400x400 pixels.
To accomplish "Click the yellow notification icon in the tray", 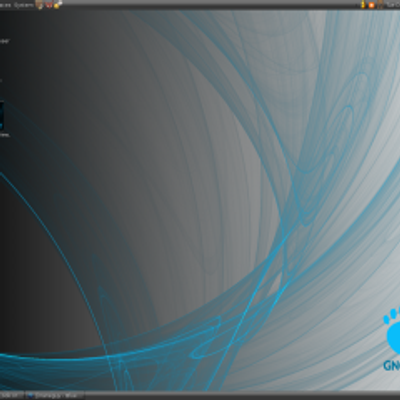I will [363, 5].
